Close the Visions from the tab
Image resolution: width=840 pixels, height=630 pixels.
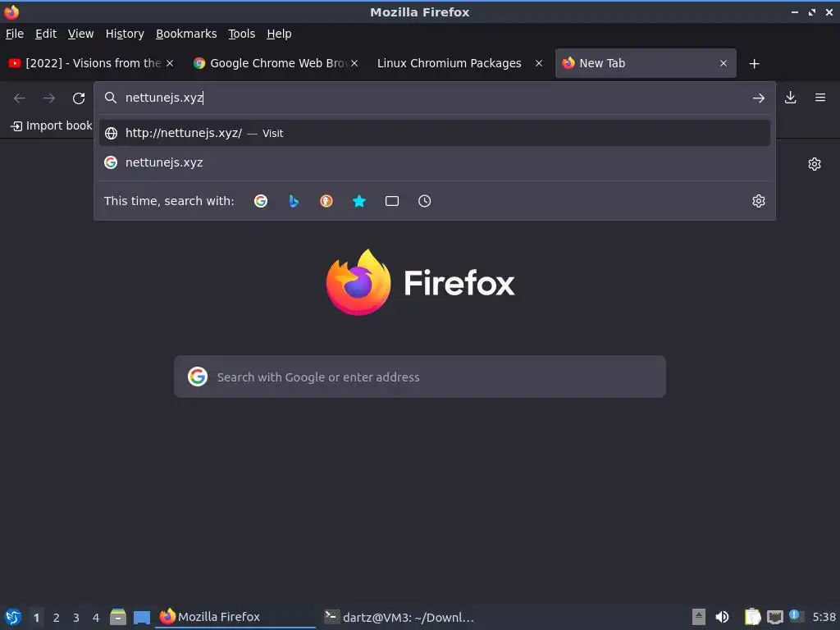point(170,63)
